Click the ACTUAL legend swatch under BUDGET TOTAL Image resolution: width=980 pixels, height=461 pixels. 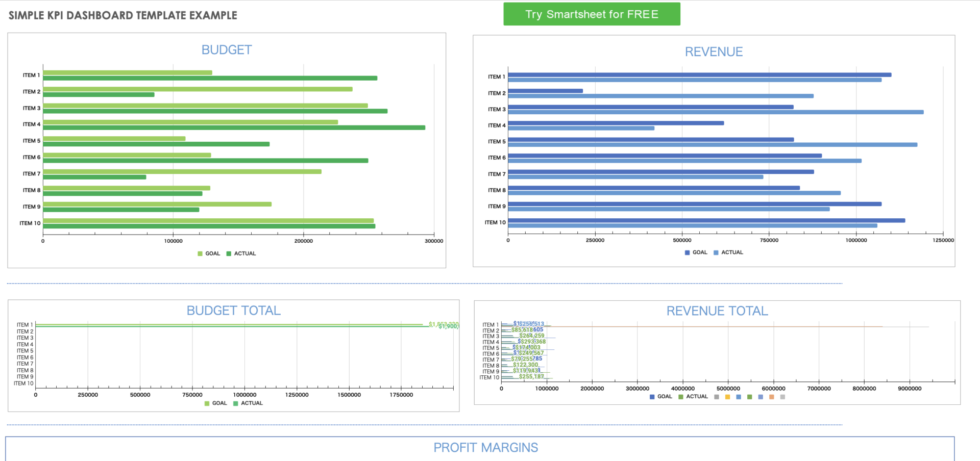point(235,403)
